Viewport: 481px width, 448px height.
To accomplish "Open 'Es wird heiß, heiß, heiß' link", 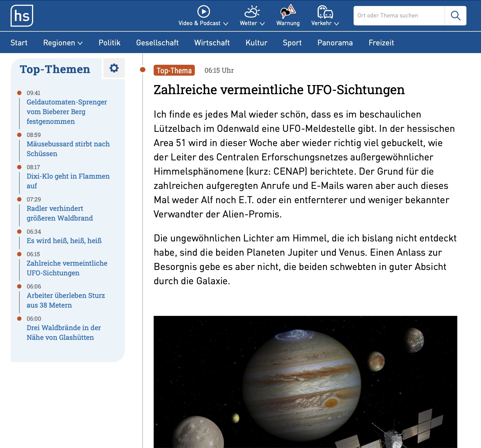I will click(x=64, y=241).
